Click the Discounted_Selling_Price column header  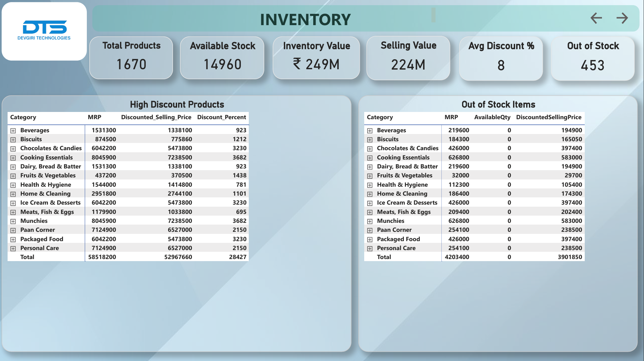pos(156,117)
